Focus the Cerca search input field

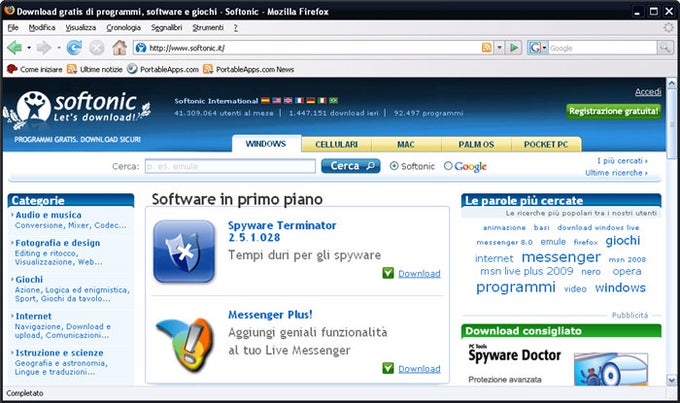tap(230, 166)
